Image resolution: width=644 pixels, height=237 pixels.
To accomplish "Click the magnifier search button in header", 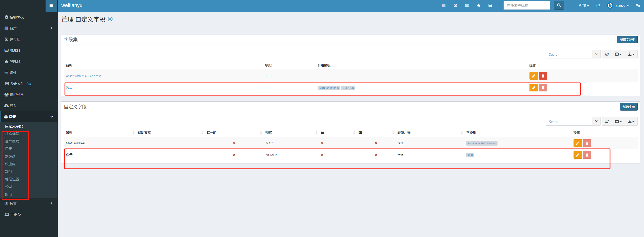I will (x=559, y=5).
